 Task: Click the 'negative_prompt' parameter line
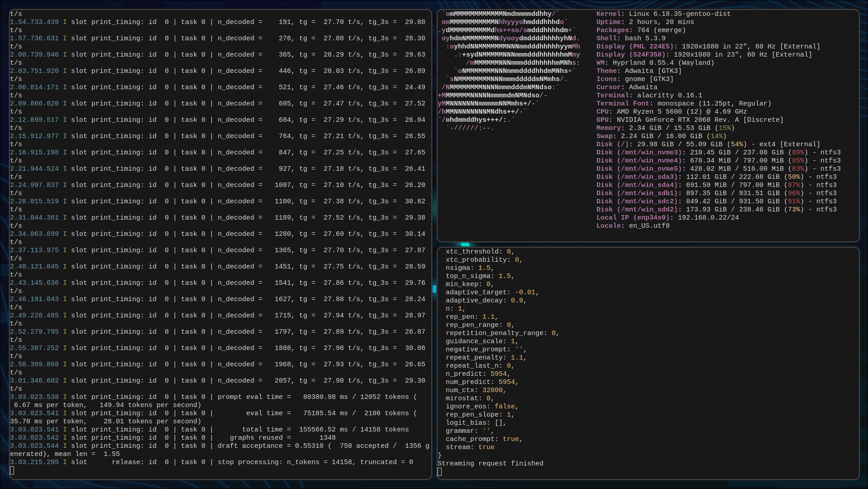click(486, 350)
